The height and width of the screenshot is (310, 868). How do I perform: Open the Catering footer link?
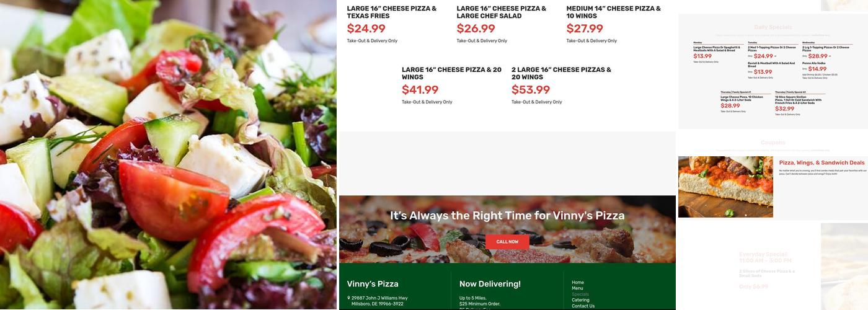[580, 300]
